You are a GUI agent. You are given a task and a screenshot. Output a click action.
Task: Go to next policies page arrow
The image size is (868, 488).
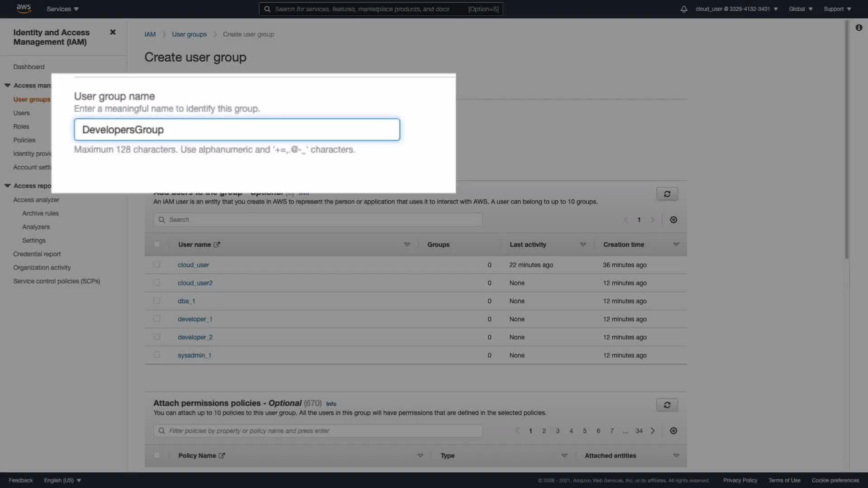652,431
